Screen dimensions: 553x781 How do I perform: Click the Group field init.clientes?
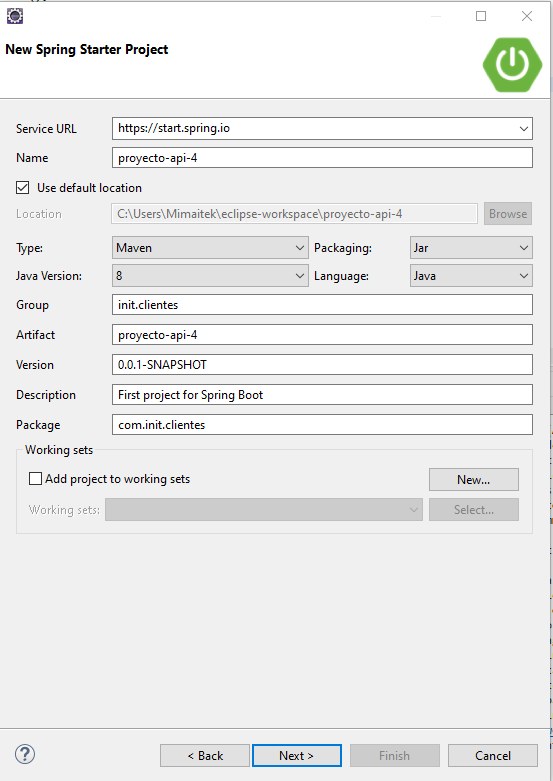tap(322, 305)
